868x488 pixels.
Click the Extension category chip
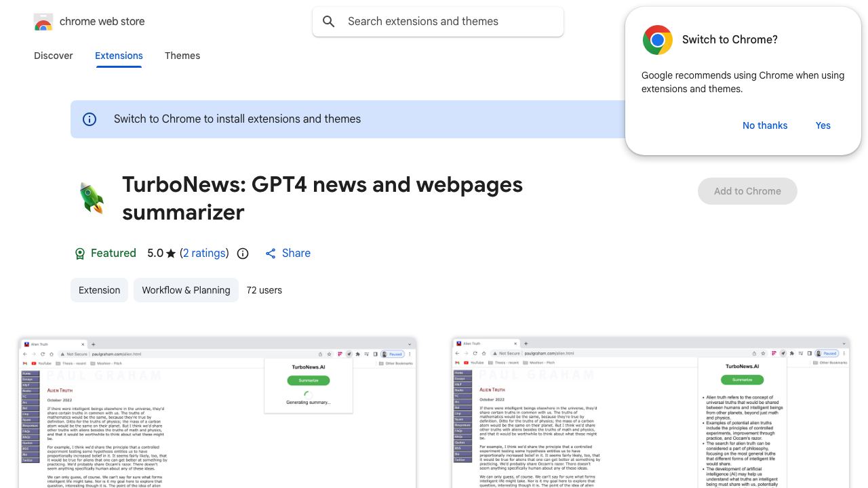click(99, 290)
